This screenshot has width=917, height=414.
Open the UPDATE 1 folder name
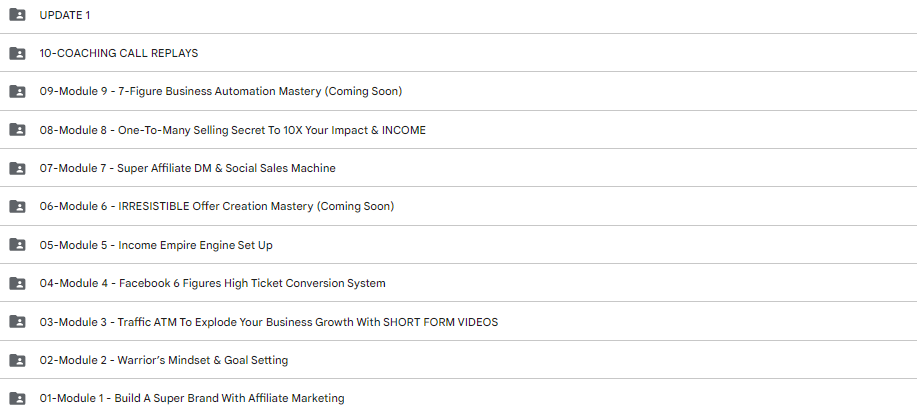coord(65,15)
